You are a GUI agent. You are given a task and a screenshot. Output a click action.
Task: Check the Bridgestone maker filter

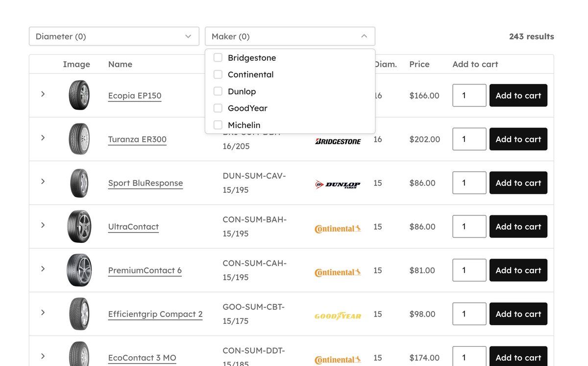[x=218, y=57]
